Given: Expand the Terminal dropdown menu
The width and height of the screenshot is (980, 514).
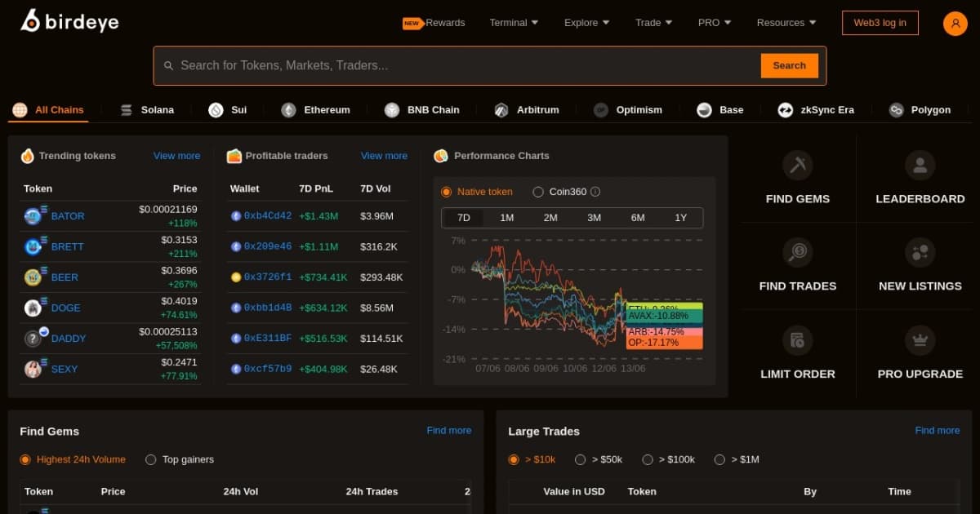Looking at the screenshot, I should click(x=514, y=23).
